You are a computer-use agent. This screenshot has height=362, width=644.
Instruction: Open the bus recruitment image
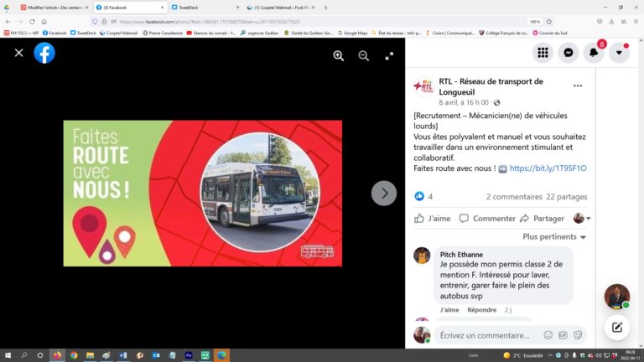point(202,193)
